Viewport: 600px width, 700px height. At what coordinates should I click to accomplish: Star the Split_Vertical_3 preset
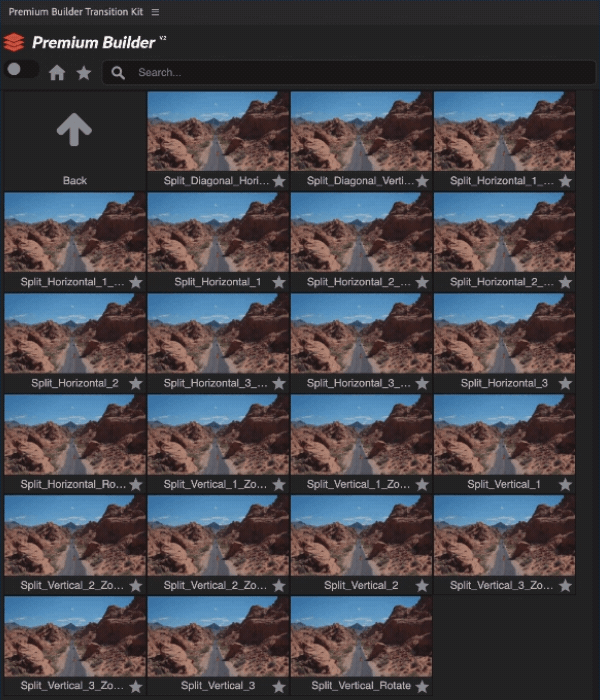[279, 686]
